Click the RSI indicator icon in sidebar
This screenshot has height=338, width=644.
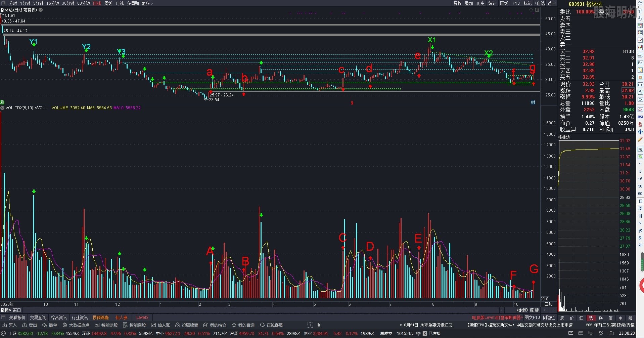pyautogui.click(x=640, y=117)
